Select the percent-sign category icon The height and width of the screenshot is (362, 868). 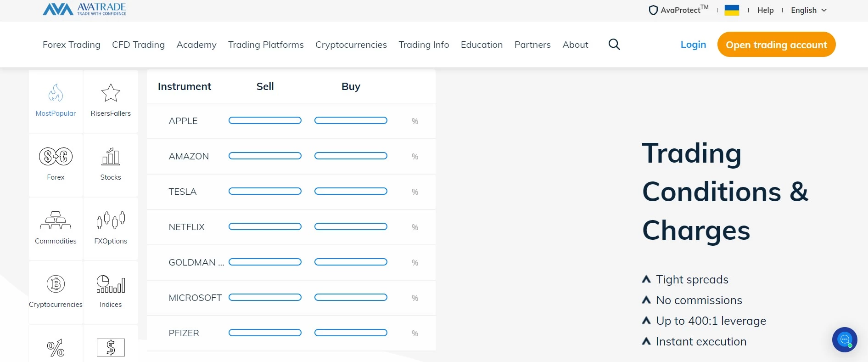(56, 348)
